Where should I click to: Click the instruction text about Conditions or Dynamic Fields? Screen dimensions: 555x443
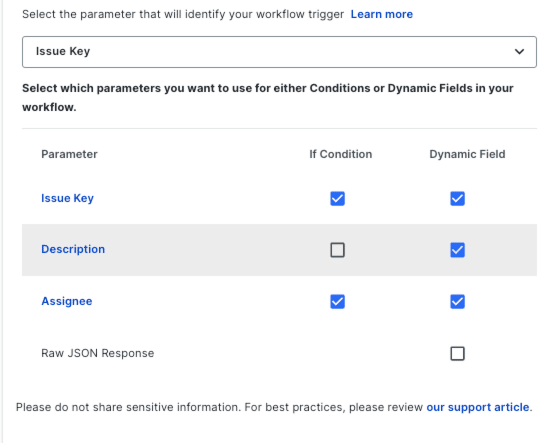268,97
